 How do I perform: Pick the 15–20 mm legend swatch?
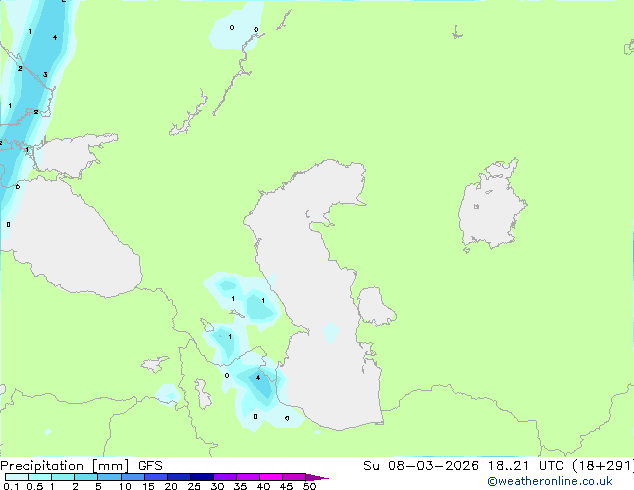[x=155, y=477]
